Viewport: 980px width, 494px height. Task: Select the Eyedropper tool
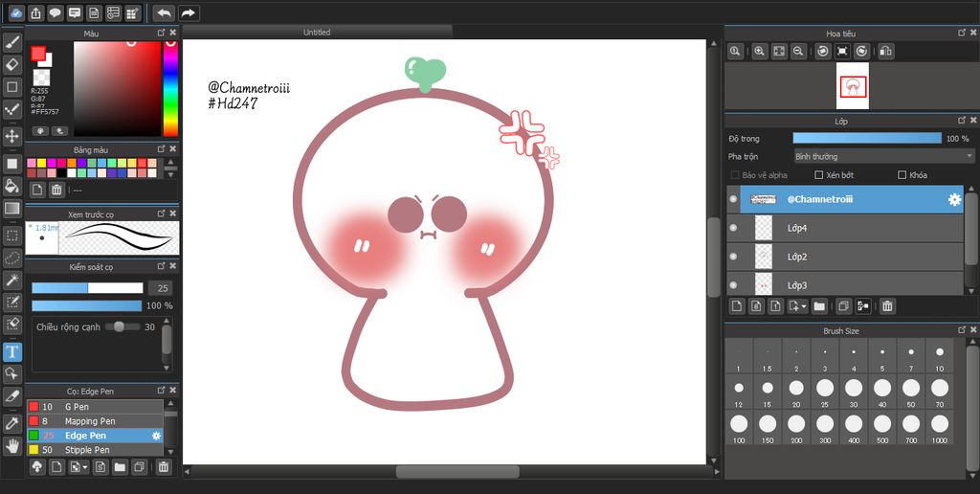12,423
